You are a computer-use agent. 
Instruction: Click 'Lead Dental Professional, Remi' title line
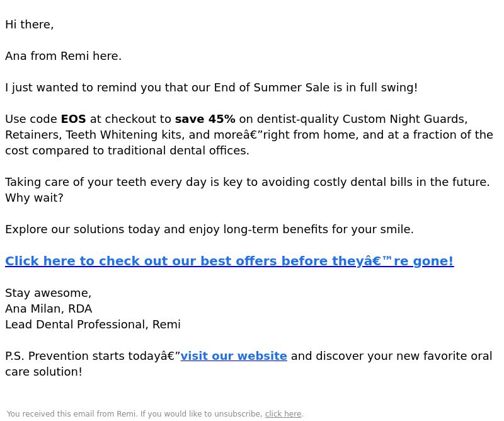coord(93,325)
